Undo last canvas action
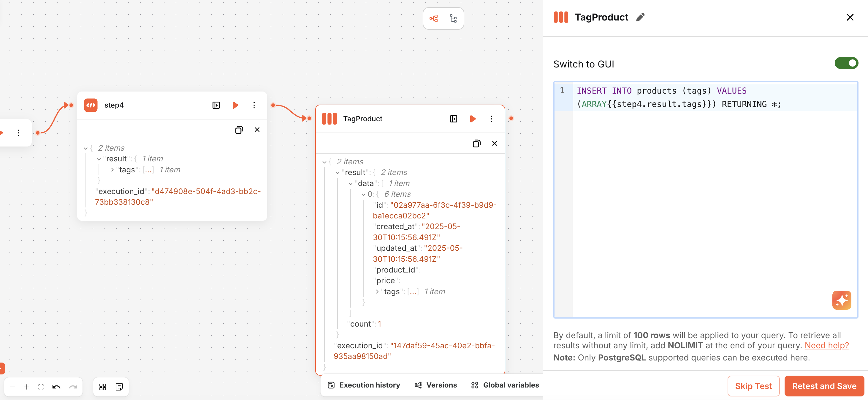Screen dimensions: 868x400 [56, 387]
